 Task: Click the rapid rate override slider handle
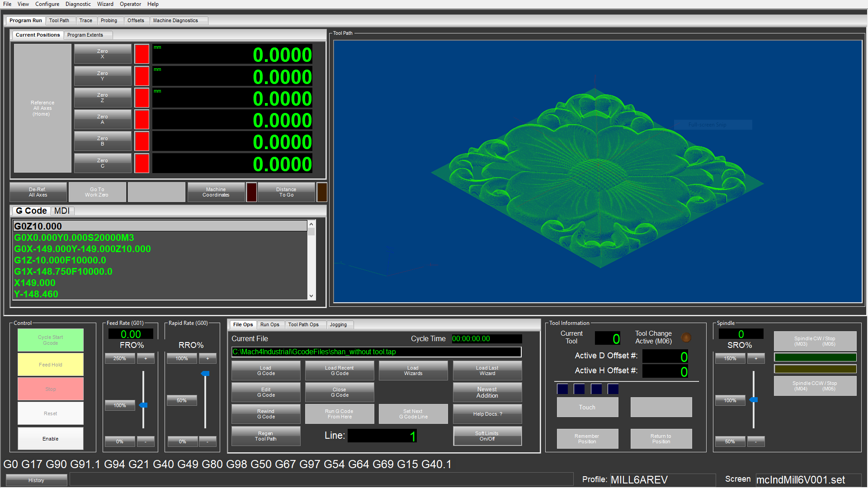point(205,374)
